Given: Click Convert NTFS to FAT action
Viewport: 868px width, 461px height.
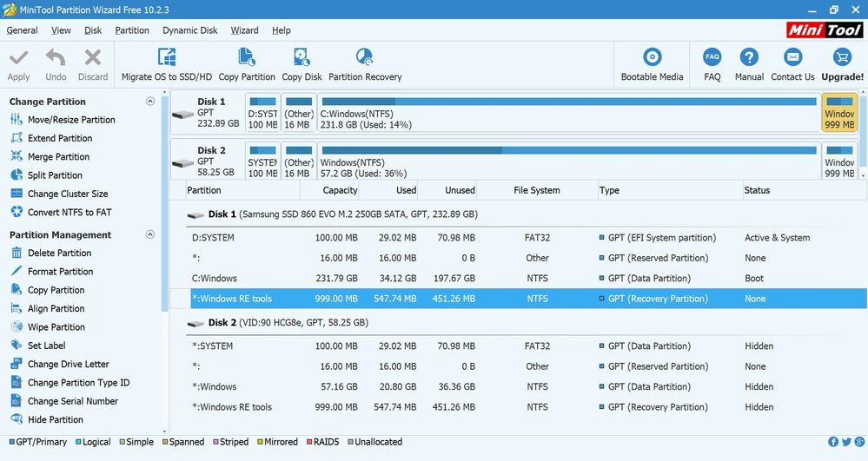Looking at the screenshot, I should tap(70, 213).
